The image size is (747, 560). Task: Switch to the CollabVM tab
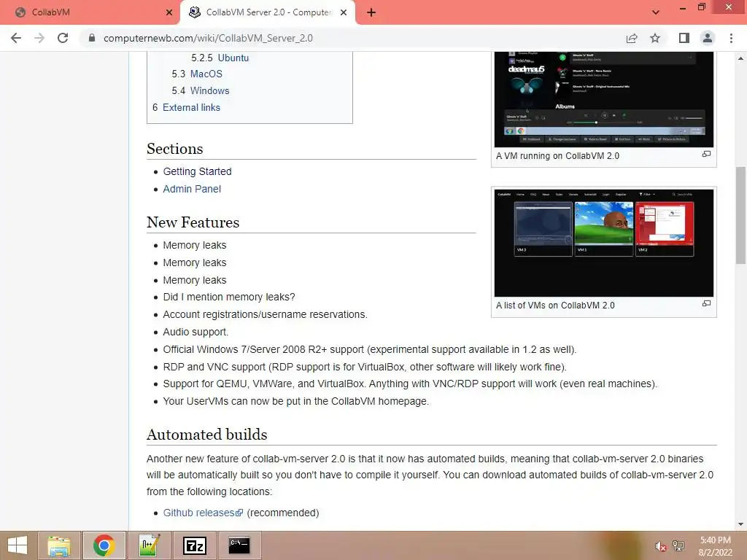pos(90,12)
